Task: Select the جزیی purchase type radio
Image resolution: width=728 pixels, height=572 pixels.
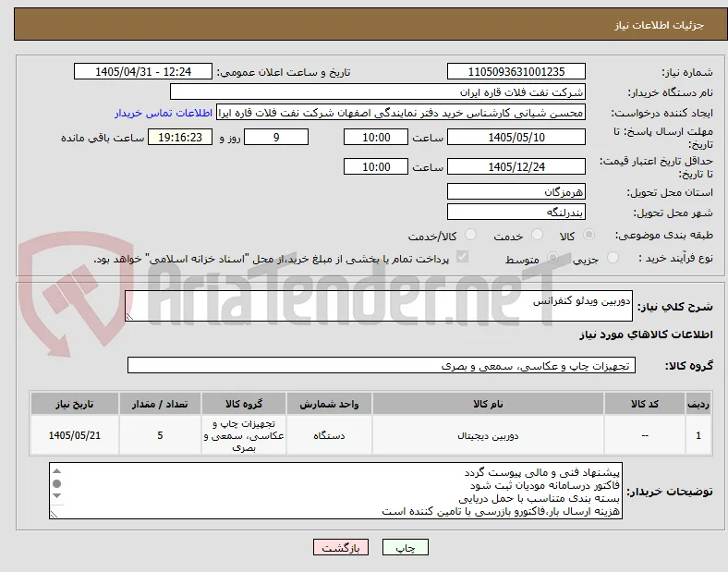Action: [613, 258]
